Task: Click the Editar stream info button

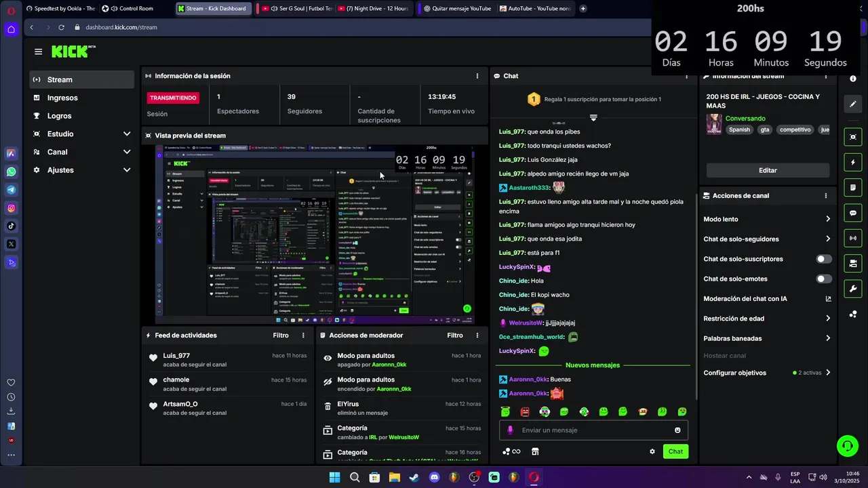Action: [768, 170]
